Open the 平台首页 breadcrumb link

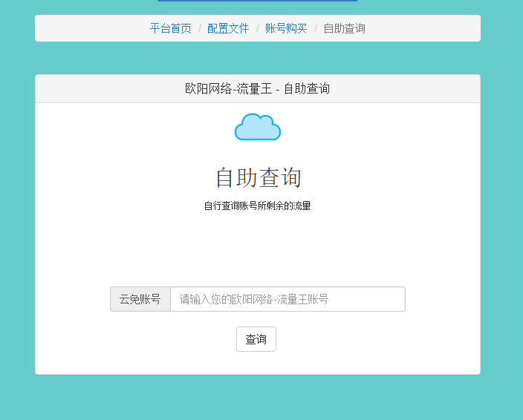170,28
